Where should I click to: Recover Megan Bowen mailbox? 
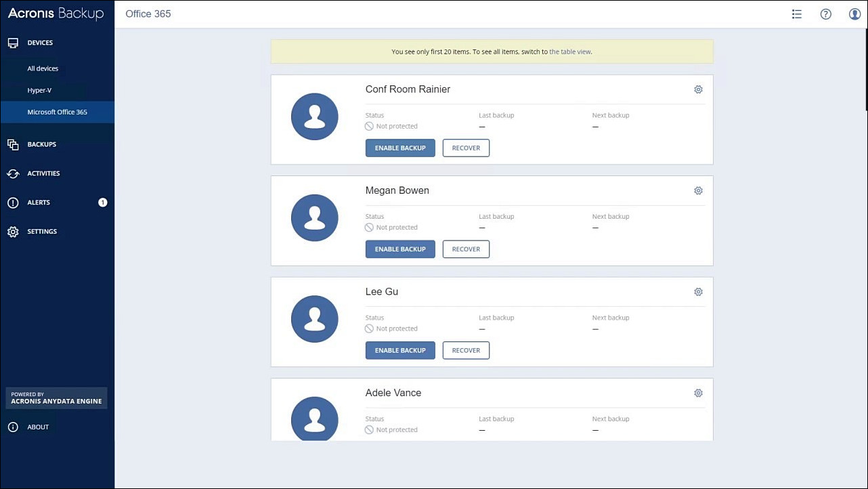click(466, 249)
